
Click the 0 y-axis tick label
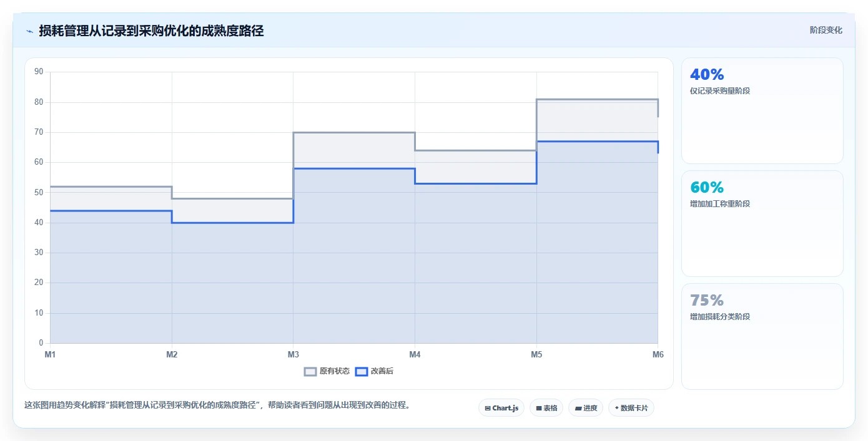41,343
